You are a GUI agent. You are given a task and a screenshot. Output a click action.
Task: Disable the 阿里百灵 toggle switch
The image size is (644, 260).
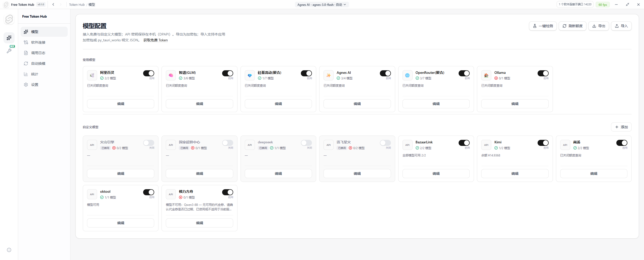point(149,73)
